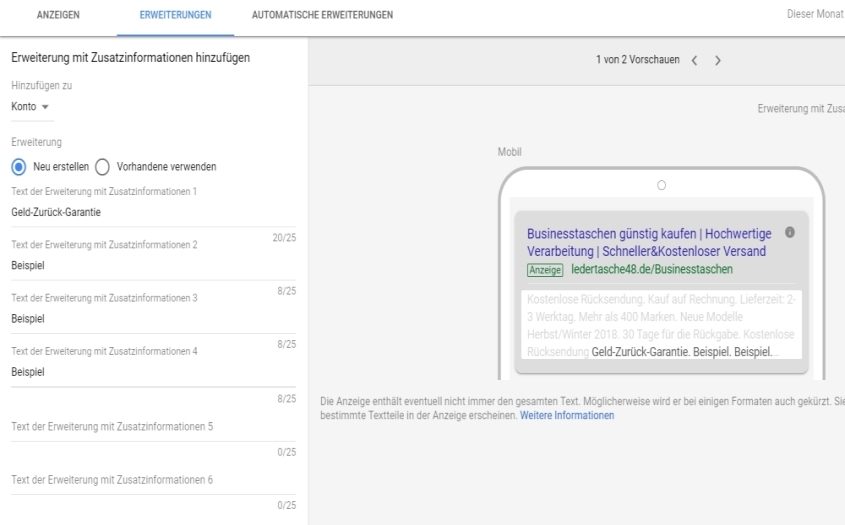Click the 'Weitere Informationen' link
Screen dimensions: 845x525
[x=567, y=415]
